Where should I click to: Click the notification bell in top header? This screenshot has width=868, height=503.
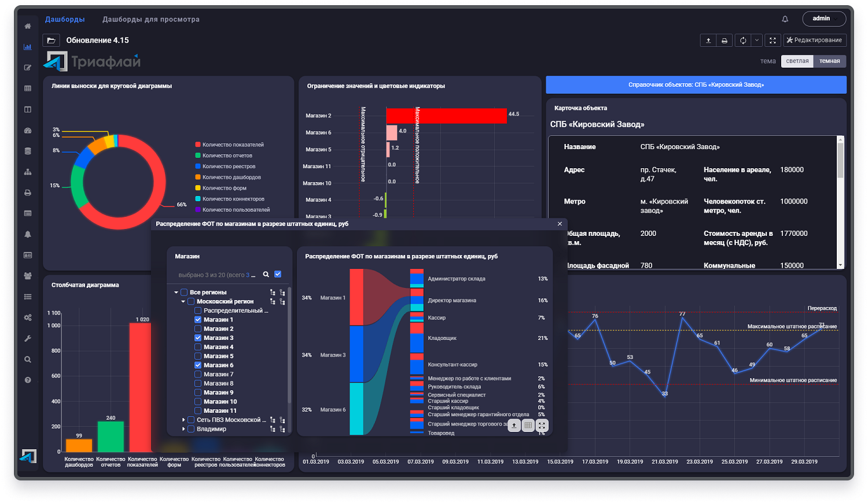click(x=785, y=19)
